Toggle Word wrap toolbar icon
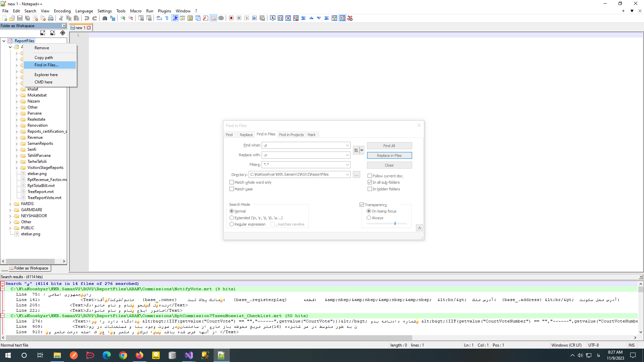 point(159,18)
